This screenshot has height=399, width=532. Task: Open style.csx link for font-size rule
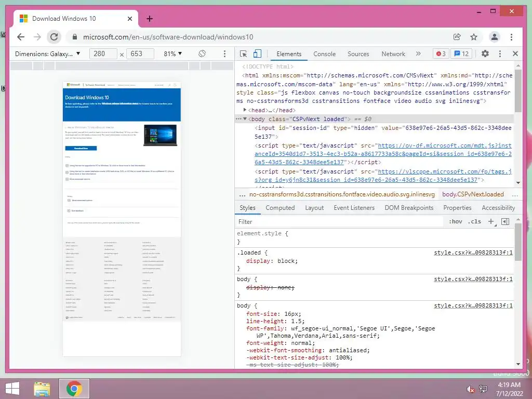tap(473, 305)
